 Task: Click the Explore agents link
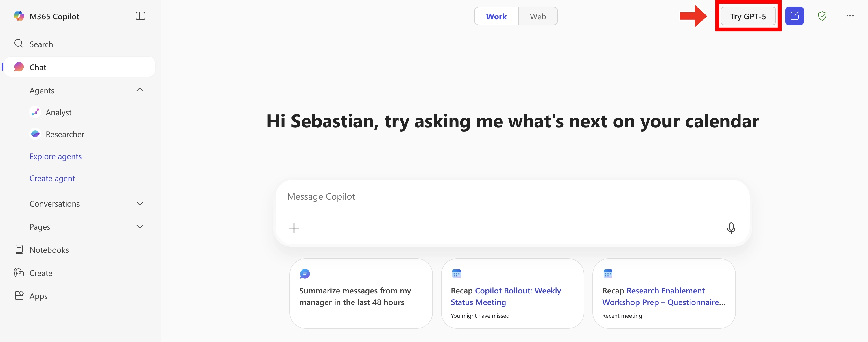coord(56,157)
